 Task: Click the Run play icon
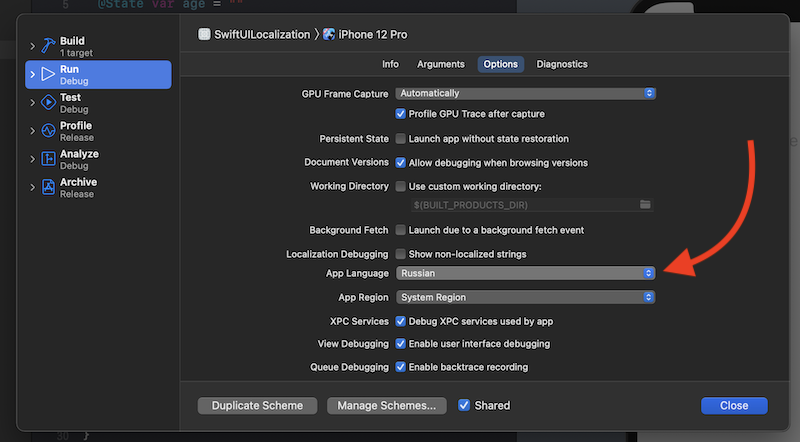48,75
